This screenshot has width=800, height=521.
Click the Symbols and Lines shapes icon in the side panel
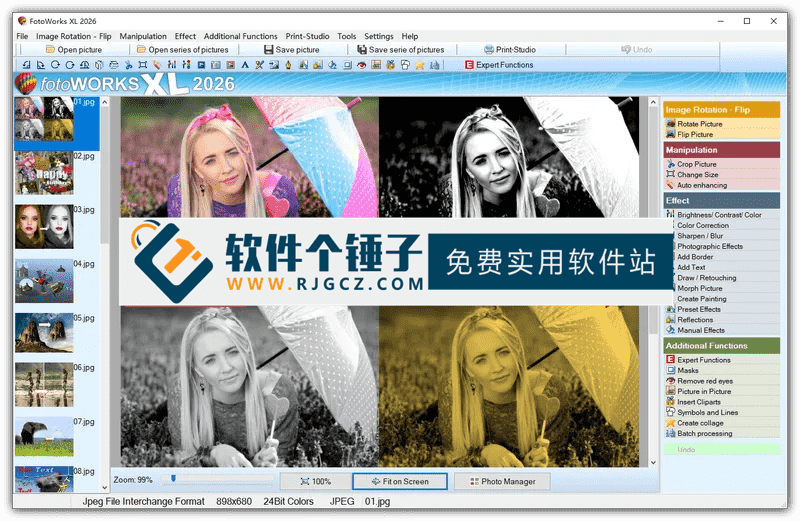(670, 412)
